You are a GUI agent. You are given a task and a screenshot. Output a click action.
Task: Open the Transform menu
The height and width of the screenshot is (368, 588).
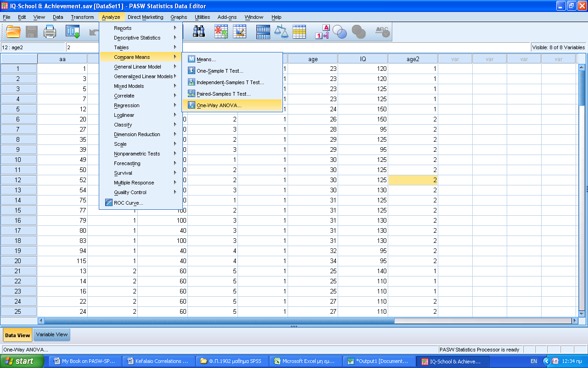tap(82, 17)
